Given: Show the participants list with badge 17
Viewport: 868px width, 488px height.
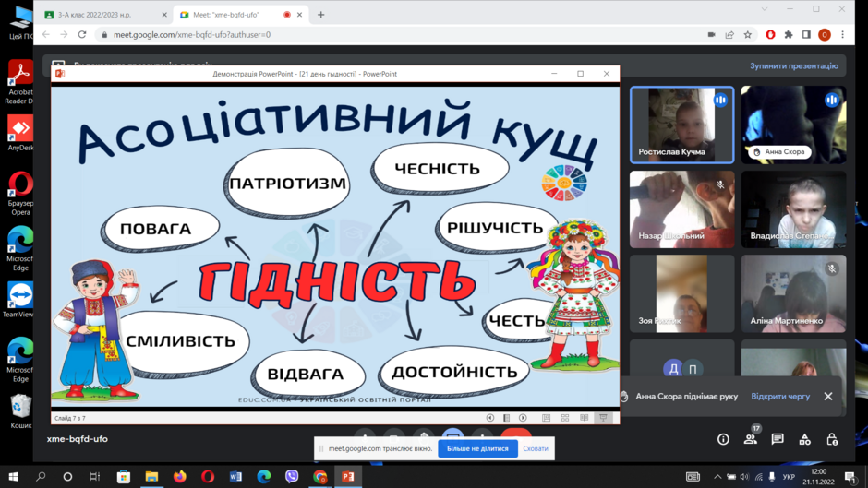Looking at the screenshot, I should 751,439.
